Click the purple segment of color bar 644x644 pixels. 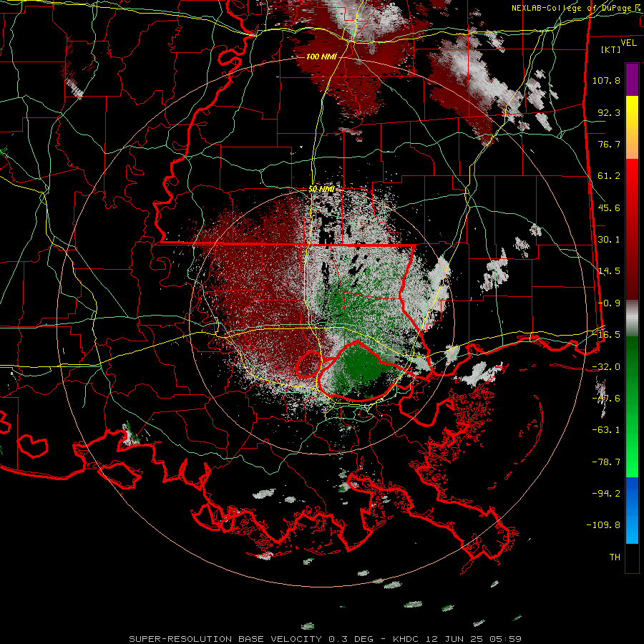(632, 79)
